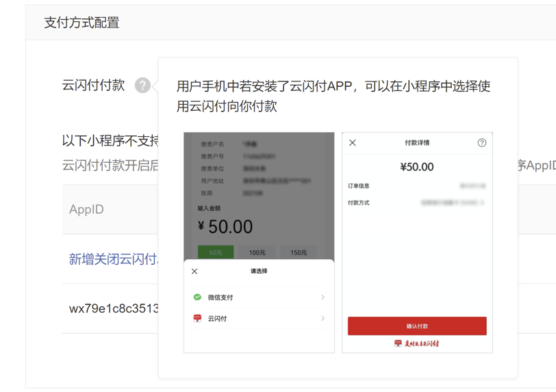Click the red 确认付款 button
556x392 pixels.
tap(417, 326)
